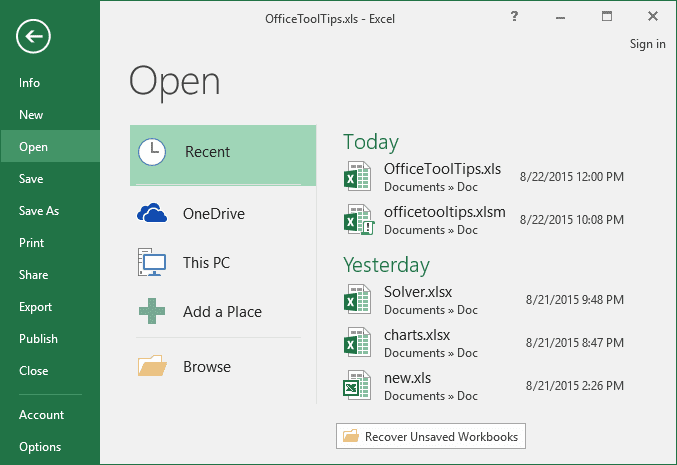The height and width of the screenshot is (465, 677).
Task: Minimize the Excel window
Action: point(560,17)
